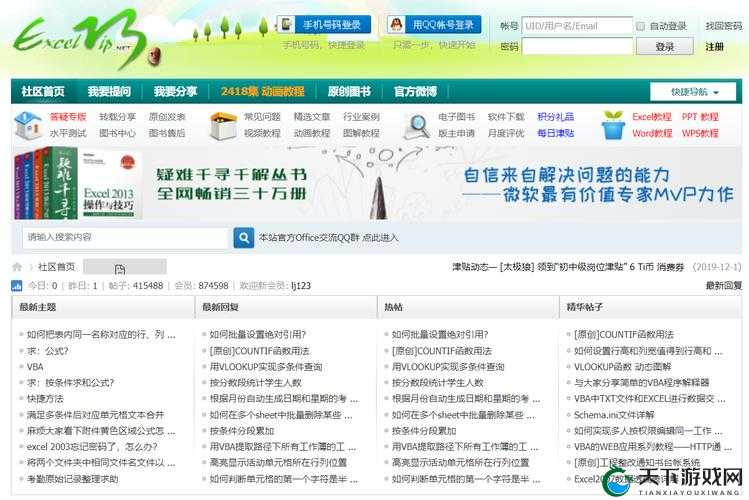Open the PPT 教程 link
Screen dimensions: 749x500
(700, 117)
